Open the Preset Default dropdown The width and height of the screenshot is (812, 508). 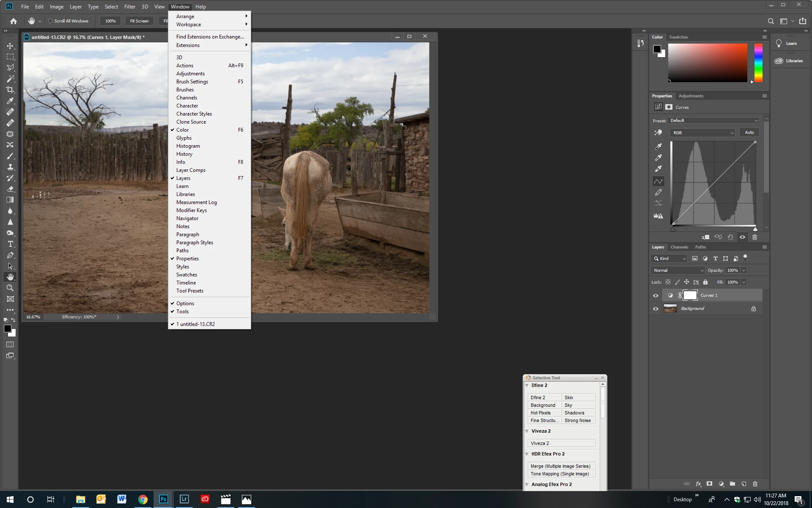click(x=714, y=121)
